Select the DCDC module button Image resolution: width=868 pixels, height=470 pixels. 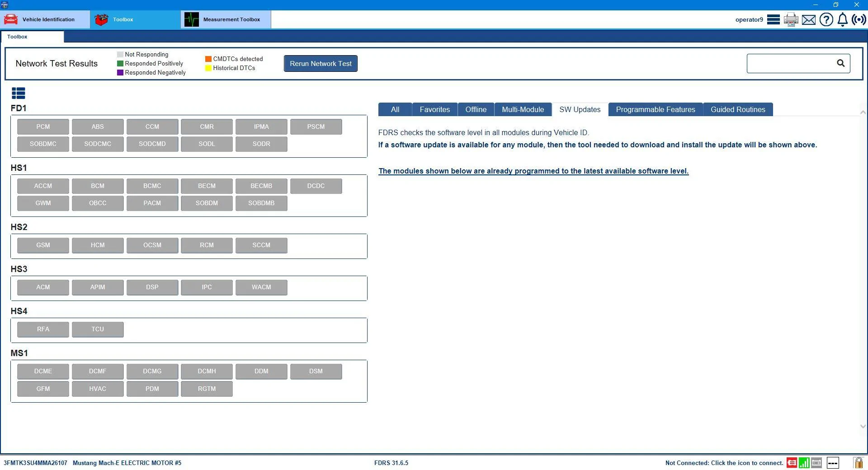(316, 186)
